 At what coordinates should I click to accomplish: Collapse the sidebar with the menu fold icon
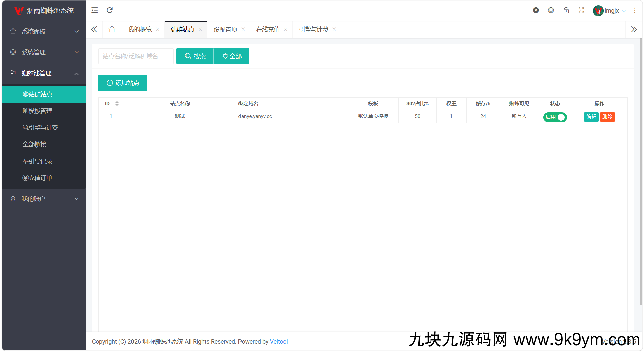[95, 10]
